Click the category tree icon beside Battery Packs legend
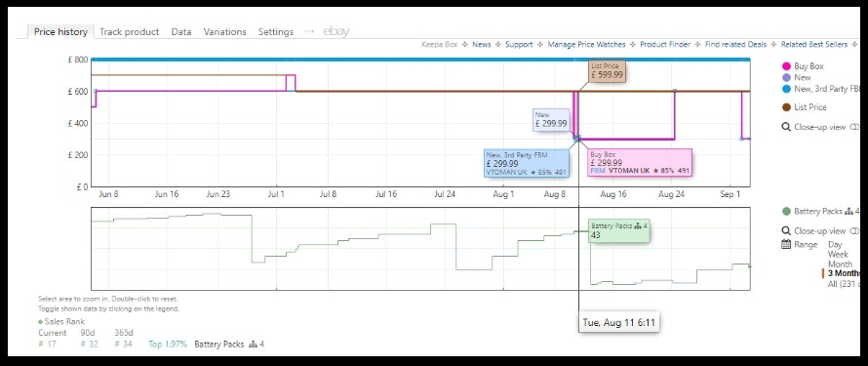This screenshot has width=868, height=366. [848, 212]
